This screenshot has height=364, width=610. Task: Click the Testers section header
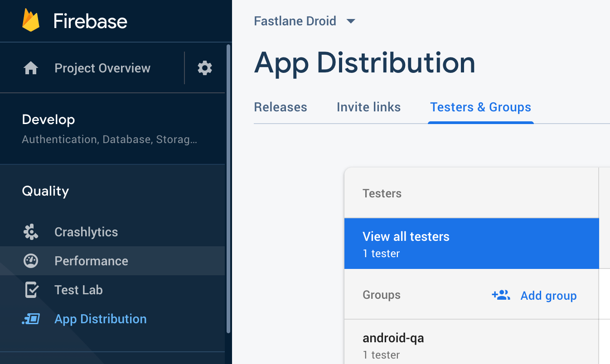point(382,193)
